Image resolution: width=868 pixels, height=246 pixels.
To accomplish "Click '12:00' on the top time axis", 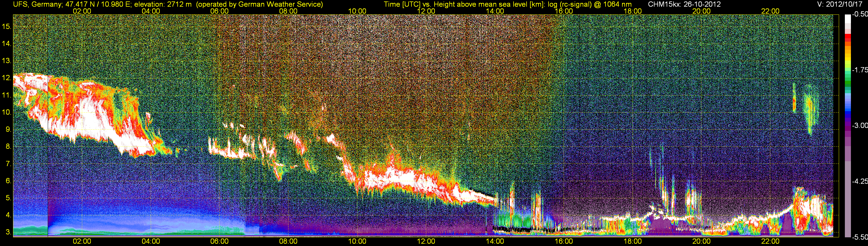I will tap(426, 11).
